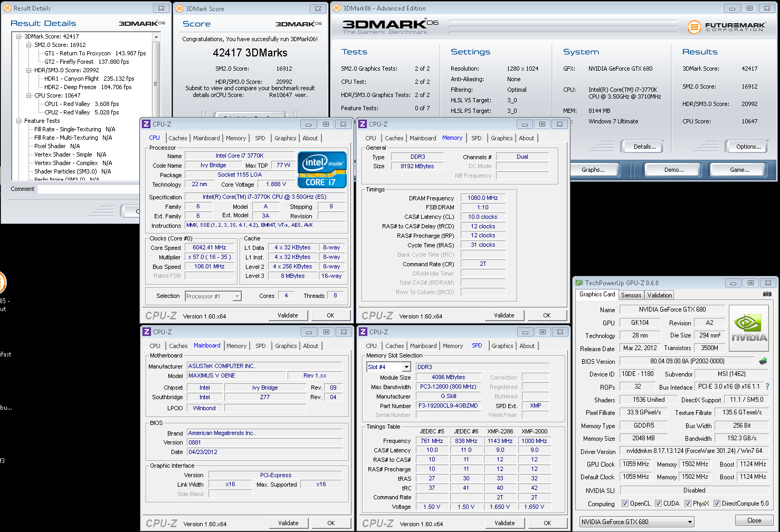This screenshot has width=780, height=532.
Task: Click the Bus Interface question mark icon
Action: 767,386
